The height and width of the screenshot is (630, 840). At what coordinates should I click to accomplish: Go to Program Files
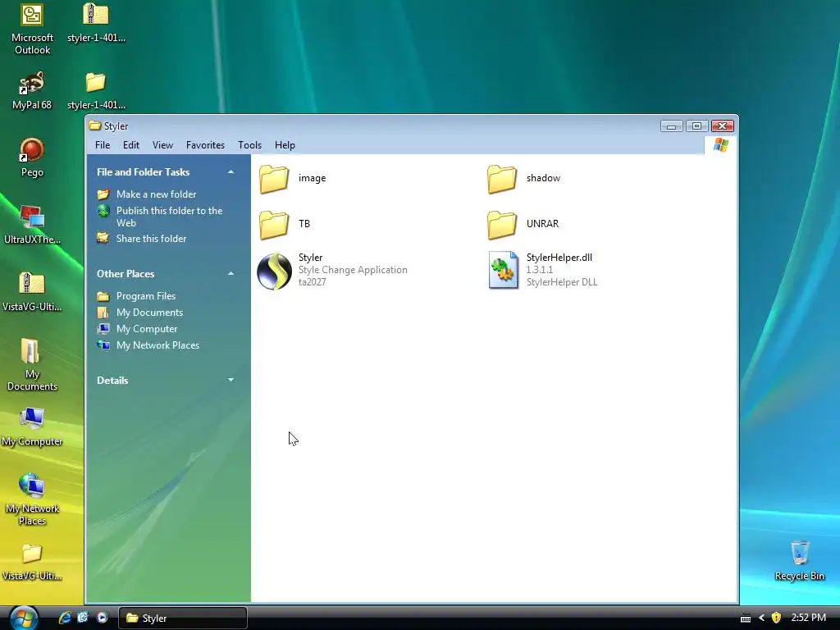146,296
